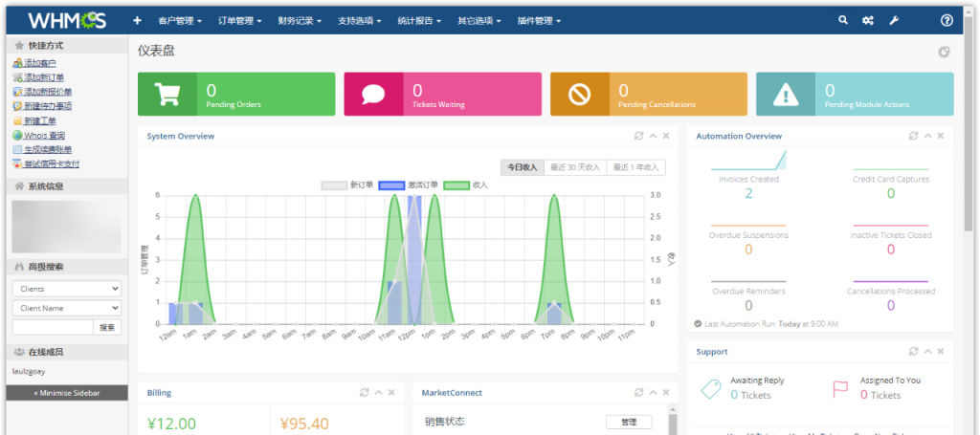The width and height of the screenshot is (980, 435).
Task: Open the 生成续费账单 shortcut link
Action: (x=48, y=150)
